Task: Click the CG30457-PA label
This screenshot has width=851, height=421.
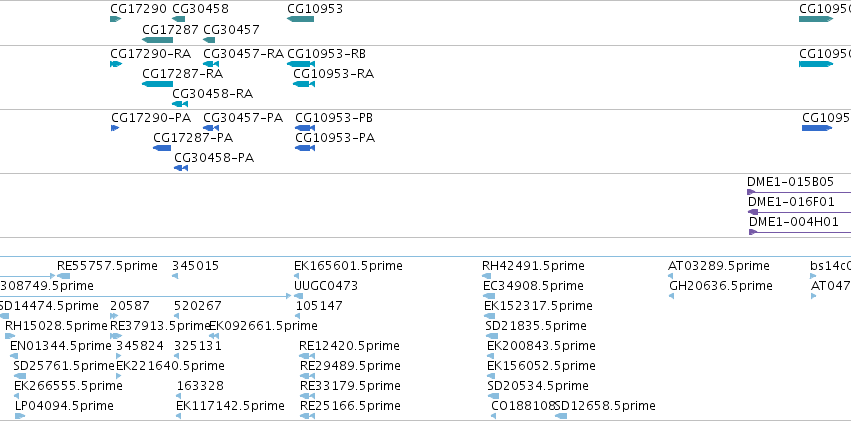Action: point(243,118)
